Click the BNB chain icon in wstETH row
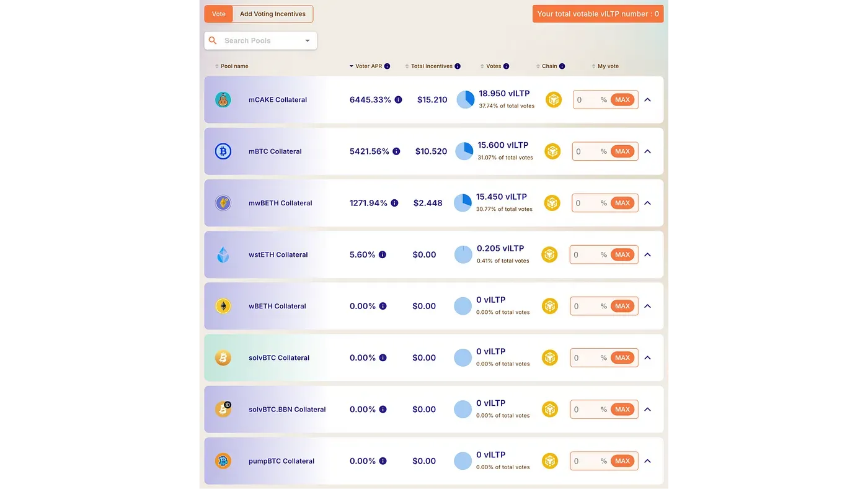The height and width of the screenshot is (489, 868). 549,254
